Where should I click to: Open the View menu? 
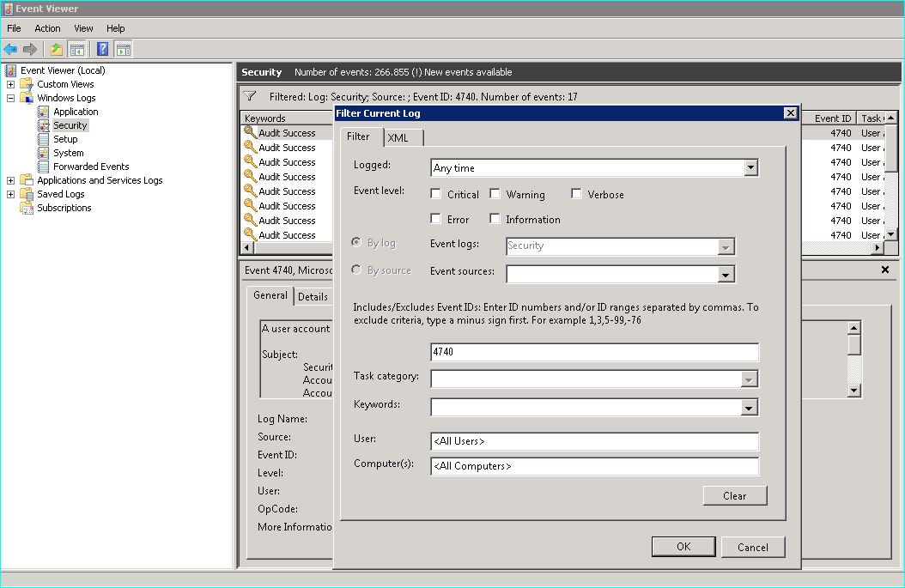[83, 28]
